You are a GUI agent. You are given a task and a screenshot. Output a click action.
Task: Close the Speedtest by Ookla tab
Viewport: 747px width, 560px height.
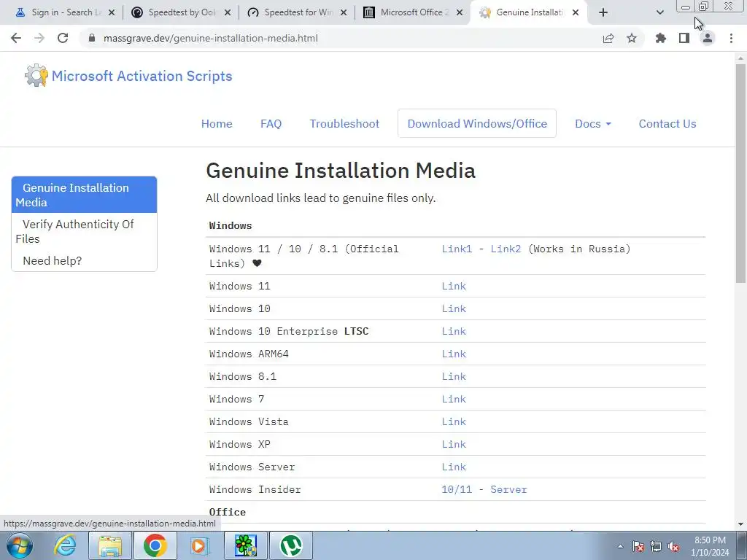pyautogui.click(x=228, y=12)
